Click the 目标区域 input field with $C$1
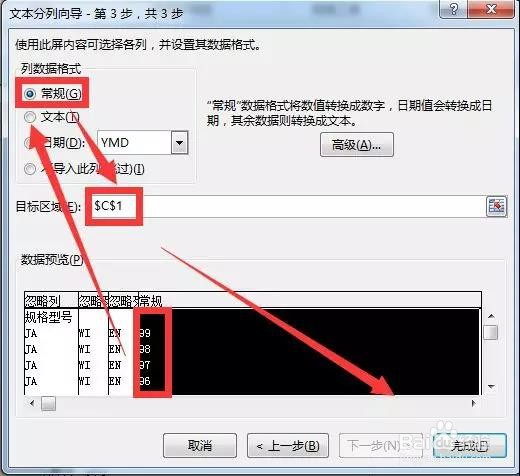Image resolution: width=520 pixels, height=476 pixels. [286, 206]
